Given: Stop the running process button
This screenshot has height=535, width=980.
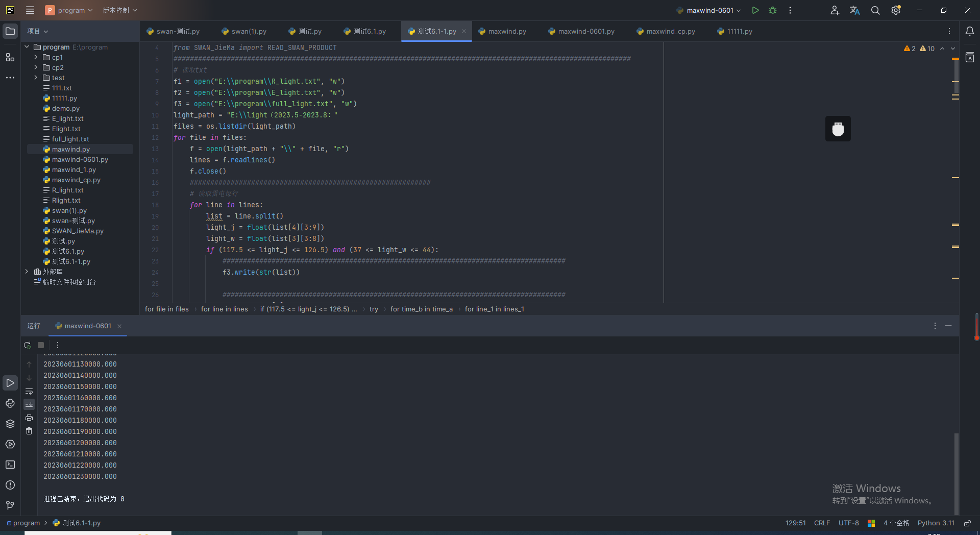Looking at the screenshot, I should (x=41, y=345).
